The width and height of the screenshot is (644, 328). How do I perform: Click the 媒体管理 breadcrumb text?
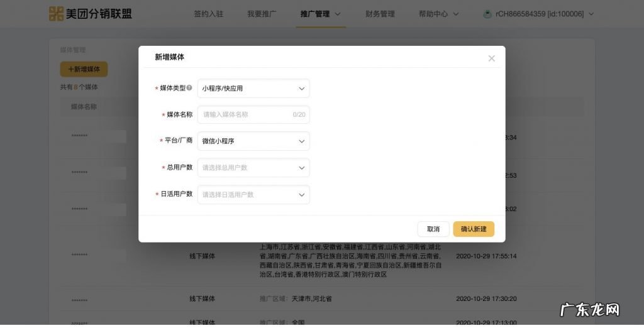pyautogui.click(x=73, y=50)
